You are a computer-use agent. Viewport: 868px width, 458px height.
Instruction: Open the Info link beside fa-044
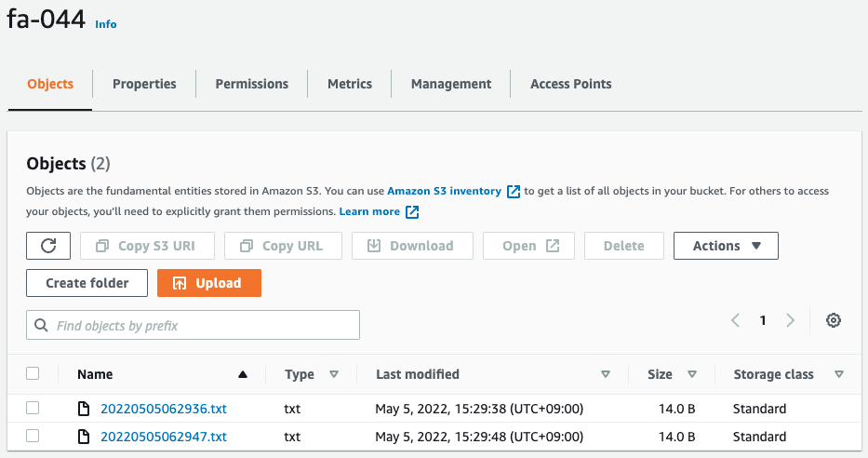coord(106,24)
